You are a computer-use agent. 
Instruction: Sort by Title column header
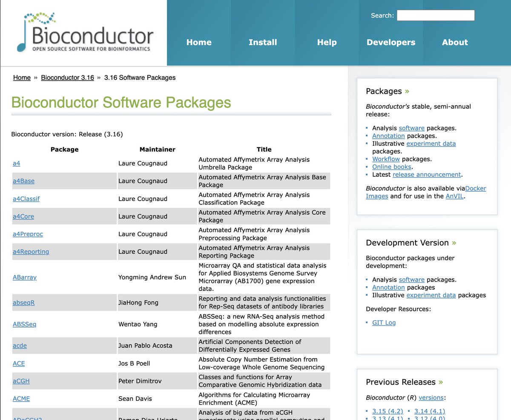pyautogui.click(x=264, y=150)
